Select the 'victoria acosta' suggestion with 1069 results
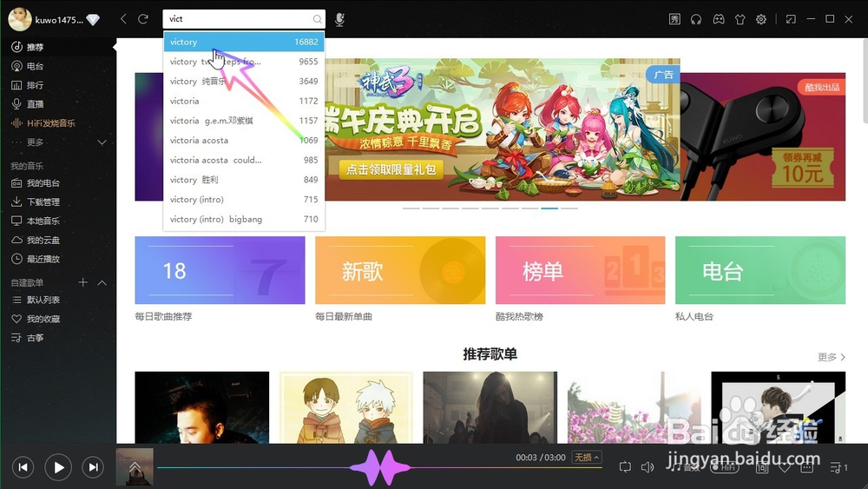Image resolution: width=868 pixels, height=489 pixels. coord(244,140)
